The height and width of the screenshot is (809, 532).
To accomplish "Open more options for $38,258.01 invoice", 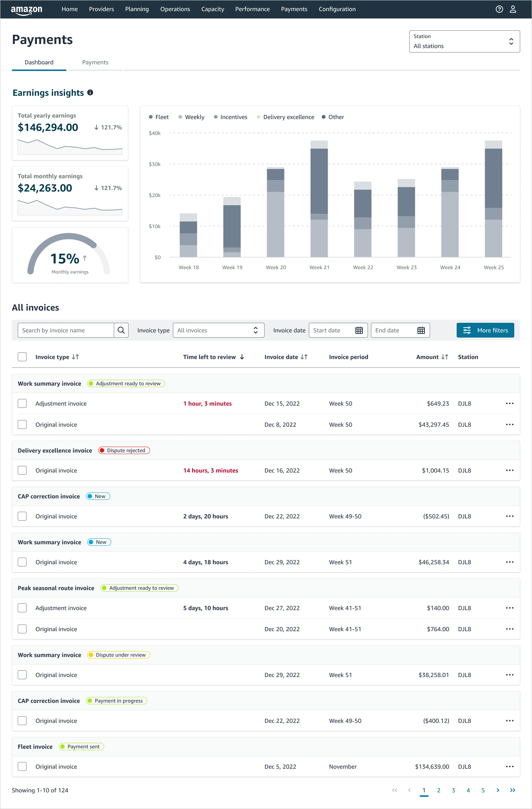I will [510, 675].
